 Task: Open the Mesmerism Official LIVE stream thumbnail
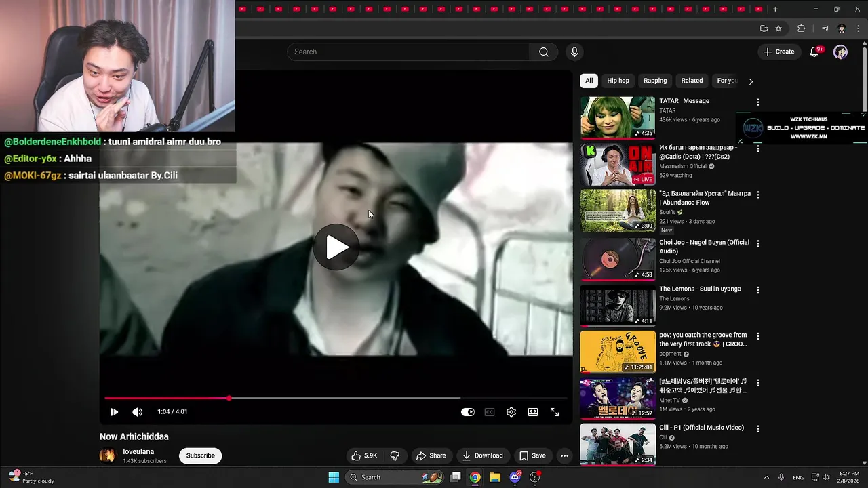618,164
